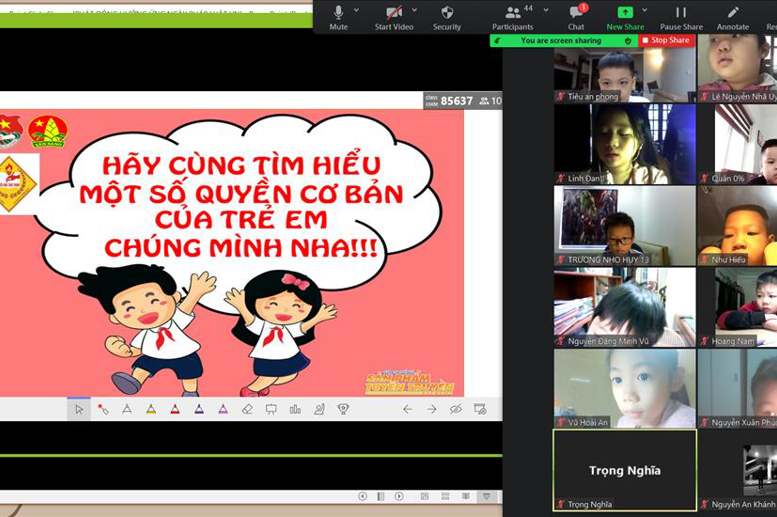Select the cursor pointer tool in ClassPoint toolbar

click(x=79, y=409)
